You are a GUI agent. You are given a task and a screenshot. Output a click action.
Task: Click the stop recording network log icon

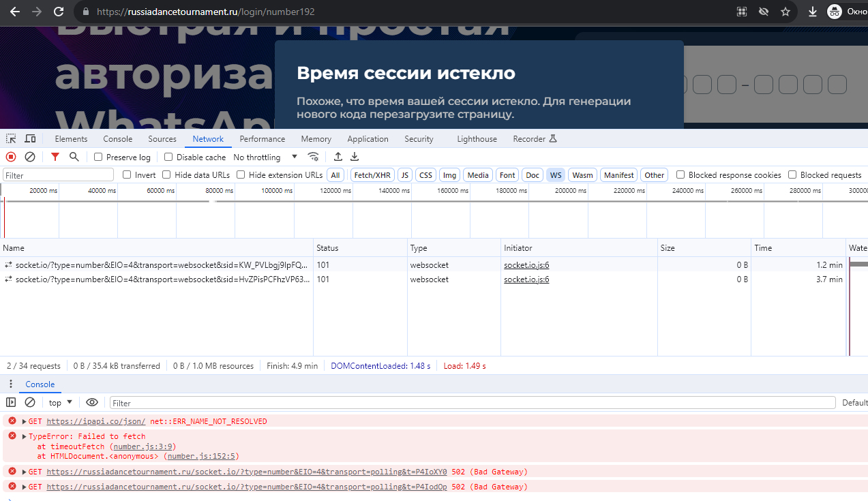pyautogui.click(x=11, y=157)
